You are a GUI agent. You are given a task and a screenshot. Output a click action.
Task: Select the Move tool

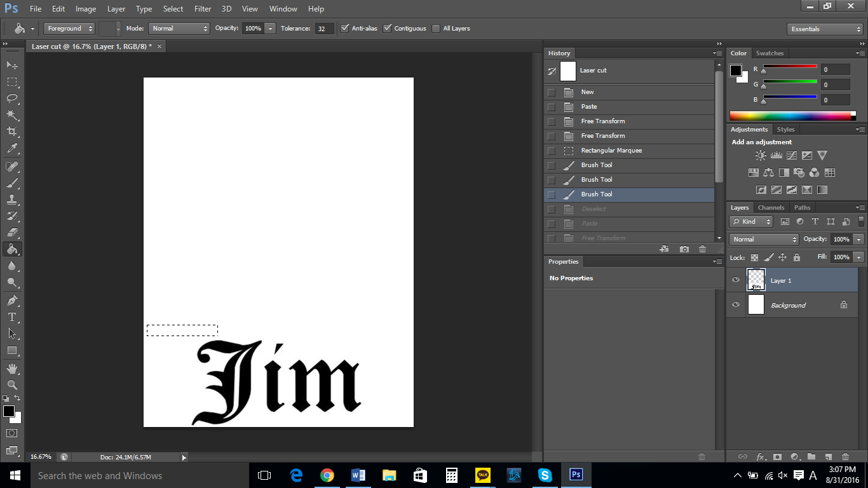12,65
